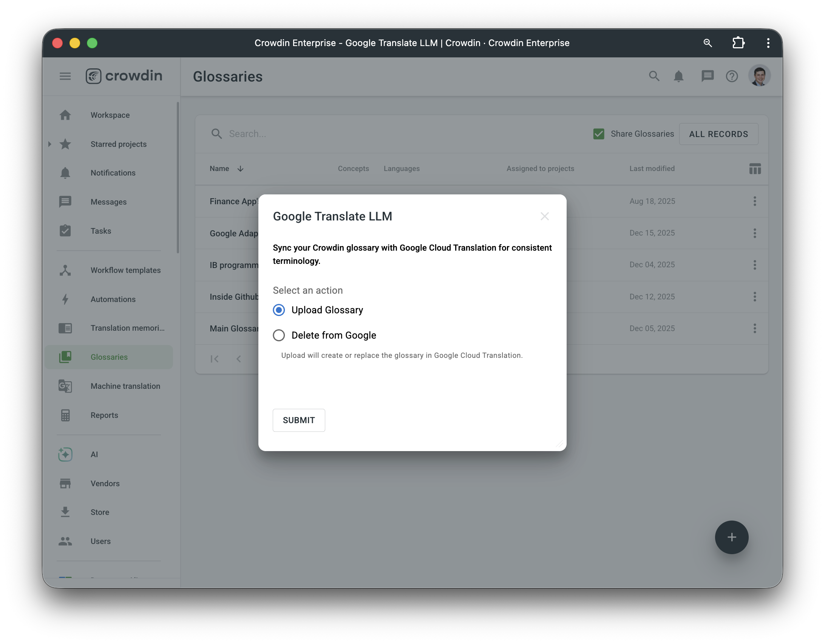Sort by the Name column header
This screenshot has height=644, width=825.
[219, 169]
